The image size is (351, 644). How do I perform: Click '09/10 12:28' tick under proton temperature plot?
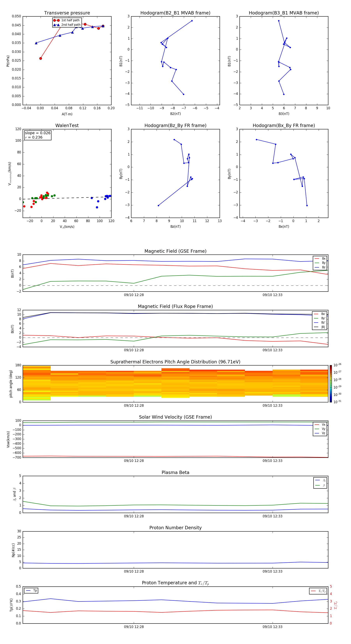click(x=134, y=627)
